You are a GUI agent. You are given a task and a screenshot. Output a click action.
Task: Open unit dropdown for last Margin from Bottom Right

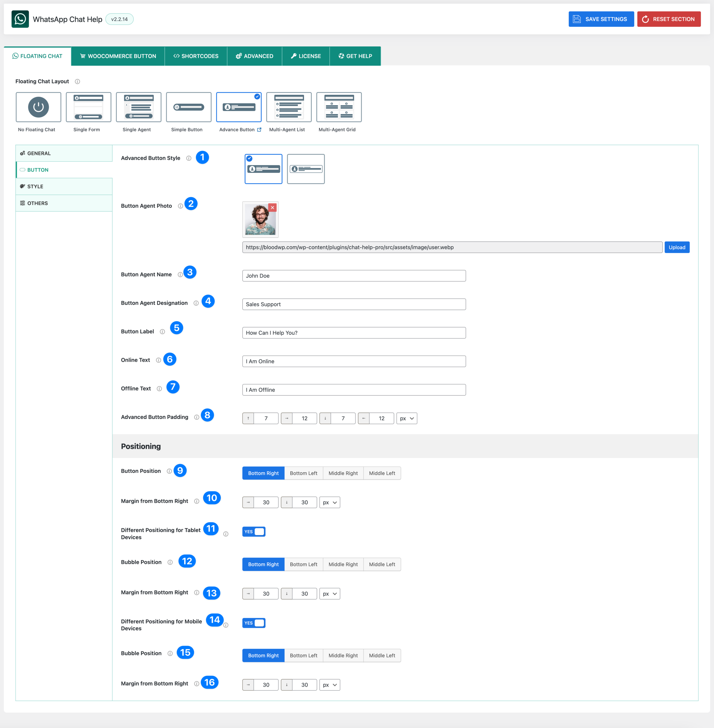point(330,684)
